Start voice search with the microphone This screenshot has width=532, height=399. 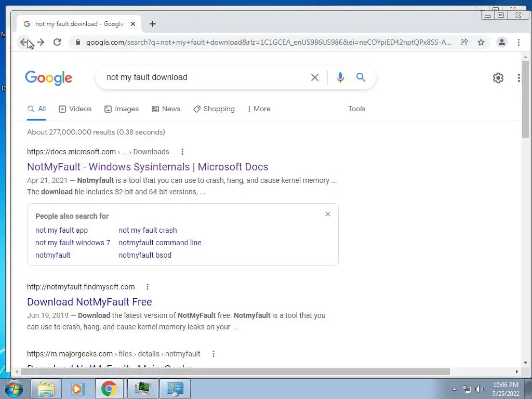click(x=340, y=77)
